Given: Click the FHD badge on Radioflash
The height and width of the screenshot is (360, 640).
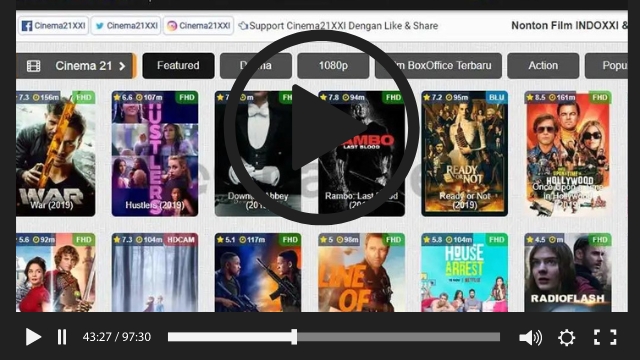Looking at the screenshot, I should pyautogui.click(x=600, y=240).
